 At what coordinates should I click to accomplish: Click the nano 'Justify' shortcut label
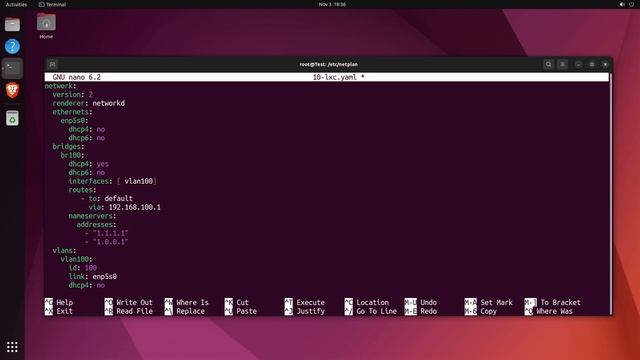pos(311,311)
